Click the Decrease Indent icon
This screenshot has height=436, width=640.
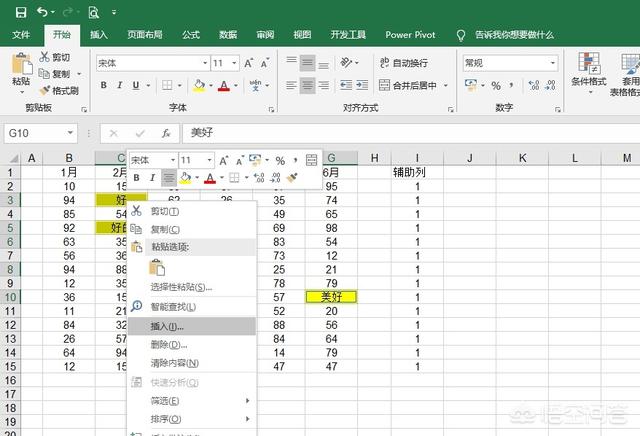[x=346, y=85]
